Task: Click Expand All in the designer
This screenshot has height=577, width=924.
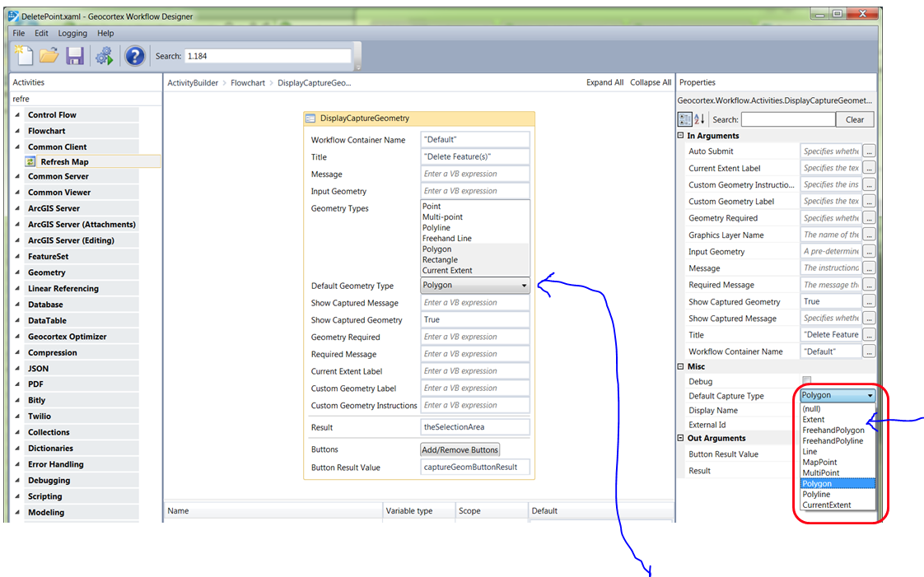Action: tap(604, 82)
